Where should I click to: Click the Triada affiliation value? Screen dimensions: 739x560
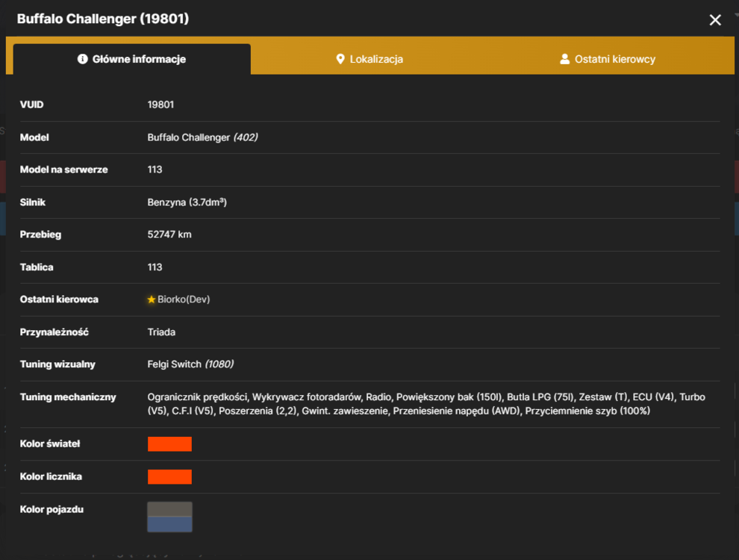(x=161, y=332)
